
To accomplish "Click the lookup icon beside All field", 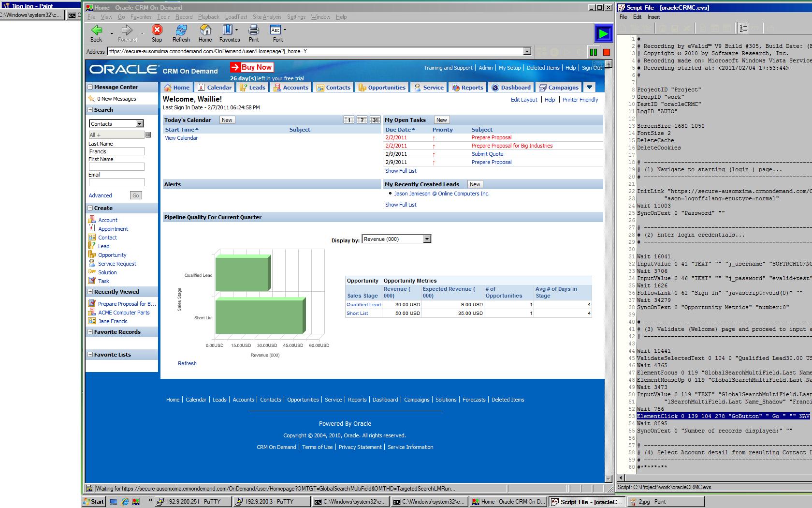I will pos(148,135).
